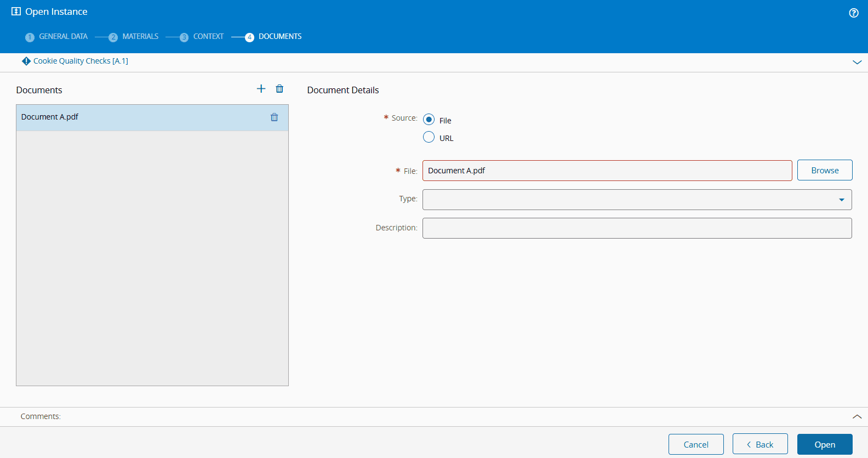Click step 2 circle for Materials
Screen dimensions: 868x458
pyautogui.click(x=113, y=37)
